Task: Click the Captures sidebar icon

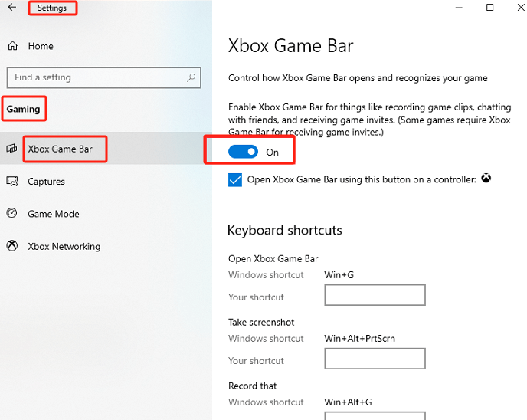Action: 12,182
